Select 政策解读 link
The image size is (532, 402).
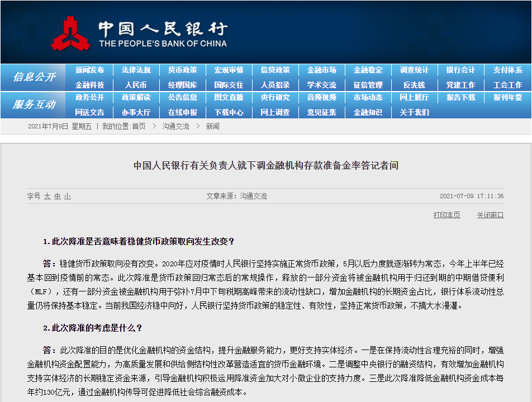coord(136,98)
